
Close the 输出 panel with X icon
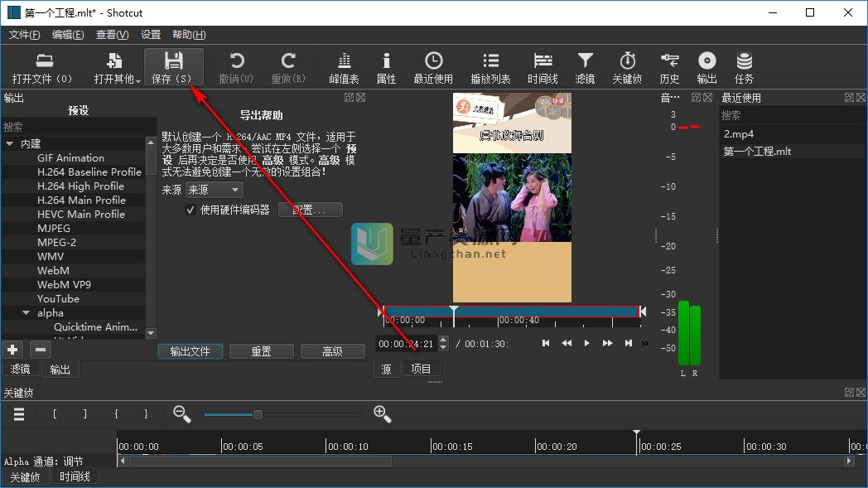(x=361, y=98)
